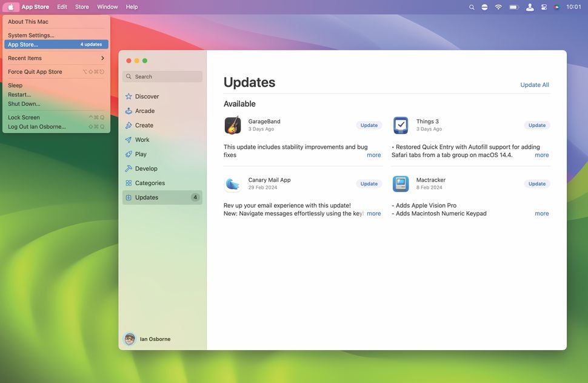Select the Updates sidebar item
Screen dimensions: 588x383
click(x=162, y=197)
